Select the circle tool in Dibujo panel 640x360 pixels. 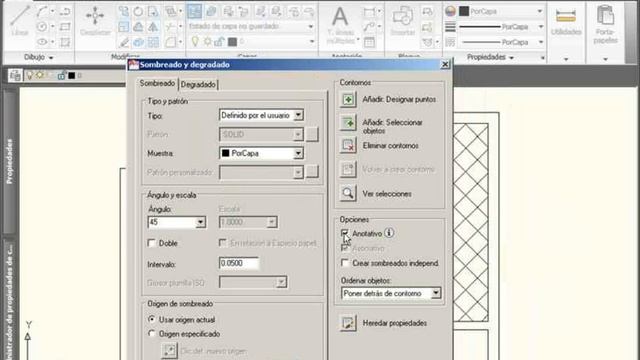[x=42, y=27]
